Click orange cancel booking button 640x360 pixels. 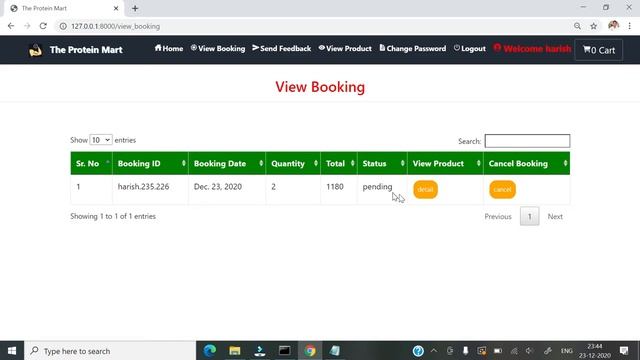coord(502,189)
